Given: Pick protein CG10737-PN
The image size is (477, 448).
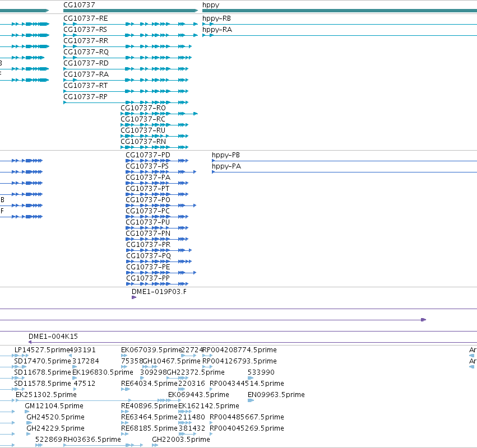Looking at the screenshot, I should [x=148, y=234].
